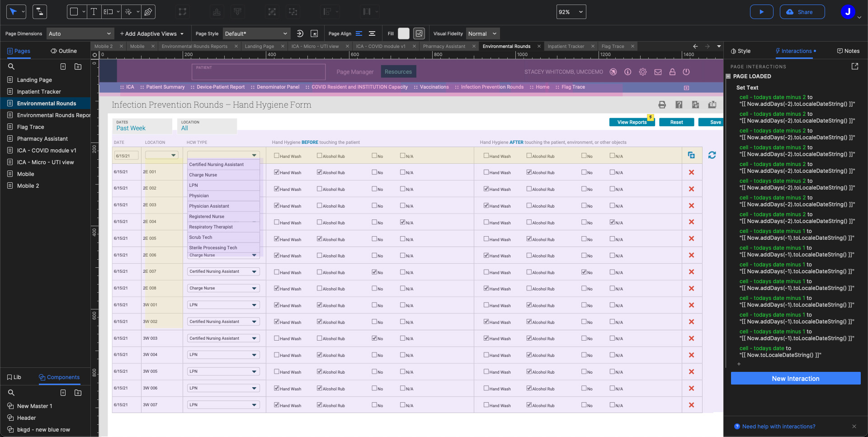Select the Connect tool in toolbar
Screen dimensions: 868x437
coord(40,12)
